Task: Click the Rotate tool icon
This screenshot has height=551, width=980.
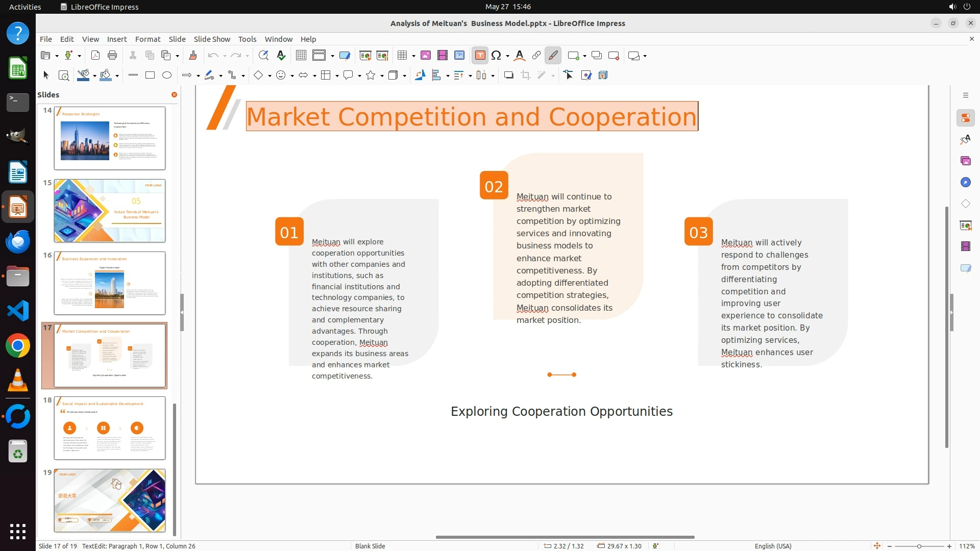Action: click(420, 76)
